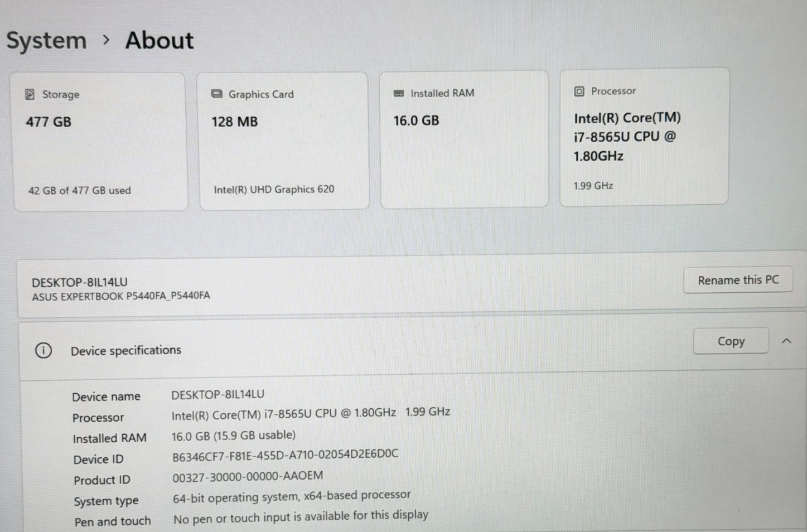Select the Device name value DESKTOP-8IL14LU
The height and width of the screenshot is (532, 807).
click(218, 394)
